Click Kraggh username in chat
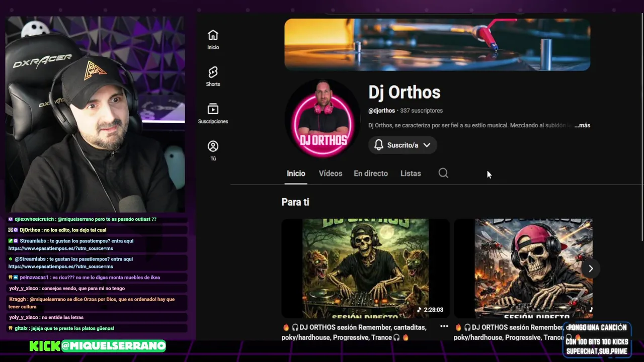Screen dimensions: 644x362 (x=17, y=299)
